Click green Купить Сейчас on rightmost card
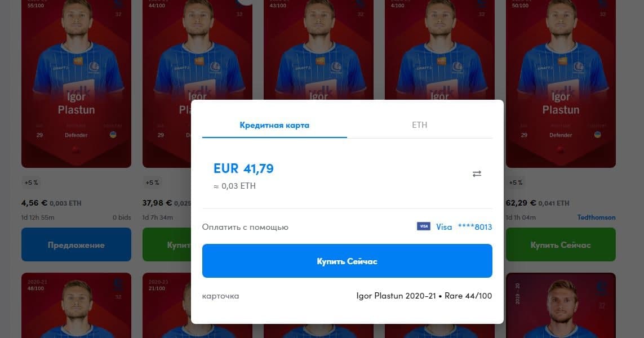The image size is (644, 338). [561, 245]
